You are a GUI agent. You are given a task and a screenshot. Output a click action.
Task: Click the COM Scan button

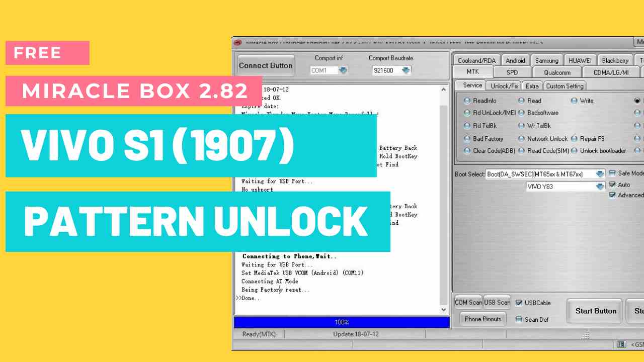tap(468, 302)
